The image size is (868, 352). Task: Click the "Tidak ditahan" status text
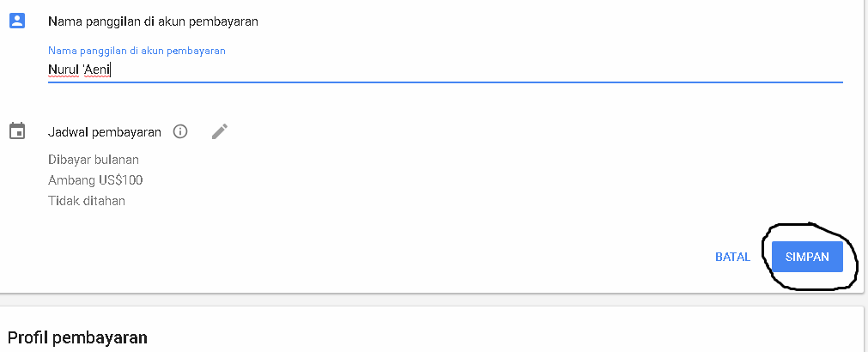(87, 201)
